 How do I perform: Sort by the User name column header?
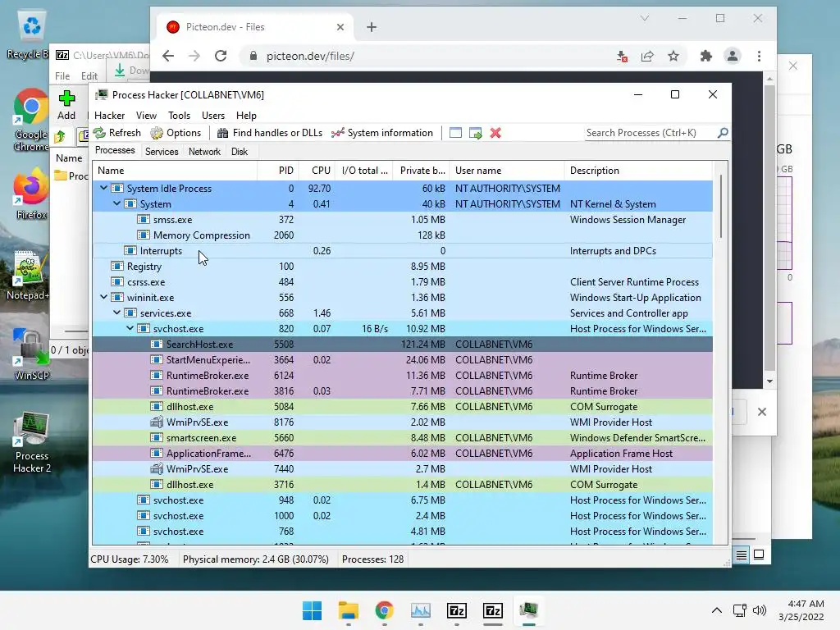pos(506,171)
